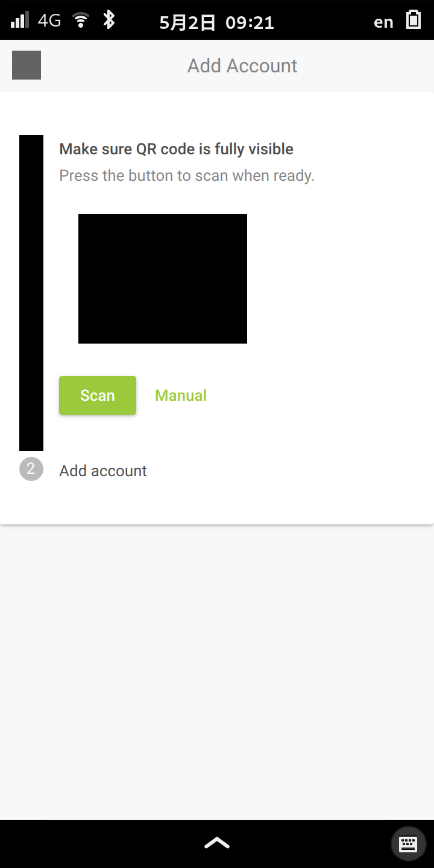Tap the black QR camera preview area
This screenshot has width=434, height=868.
163,278
